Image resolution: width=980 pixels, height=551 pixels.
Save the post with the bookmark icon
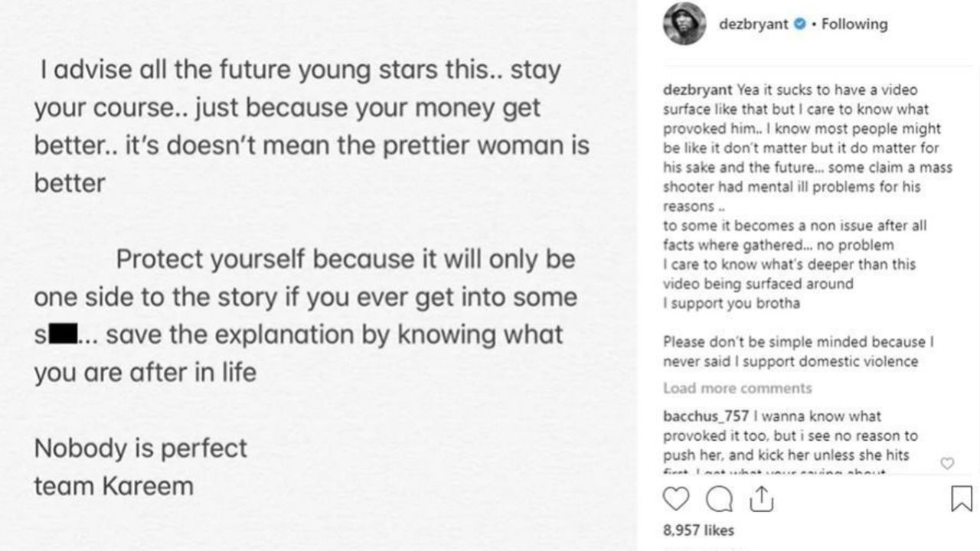(x=961, y=499)
